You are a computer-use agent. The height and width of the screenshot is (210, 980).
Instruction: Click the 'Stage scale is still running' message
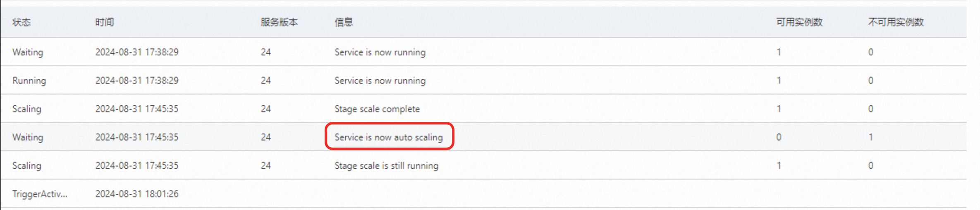[x=386, y=166]
